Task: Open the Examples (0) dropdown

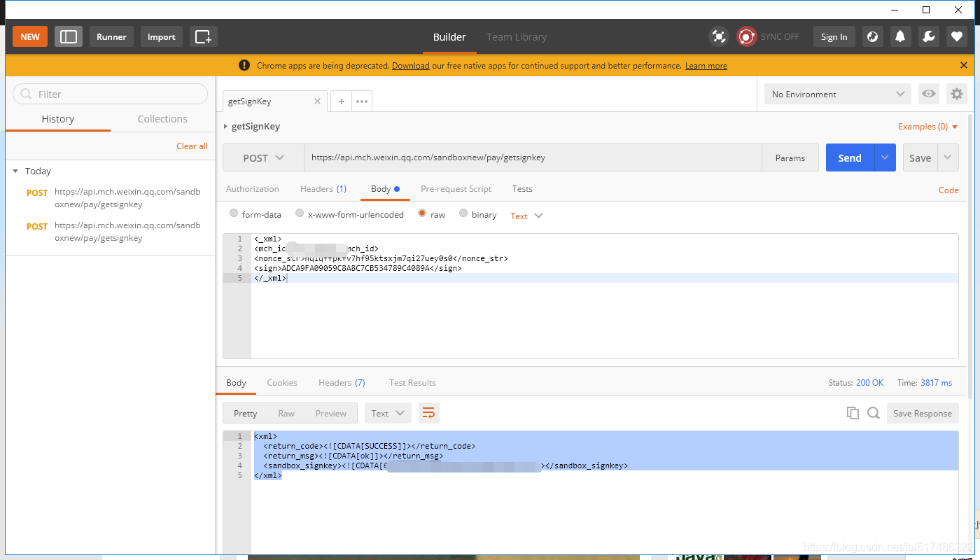Action: pyautogui.click(x=928, y=127)
